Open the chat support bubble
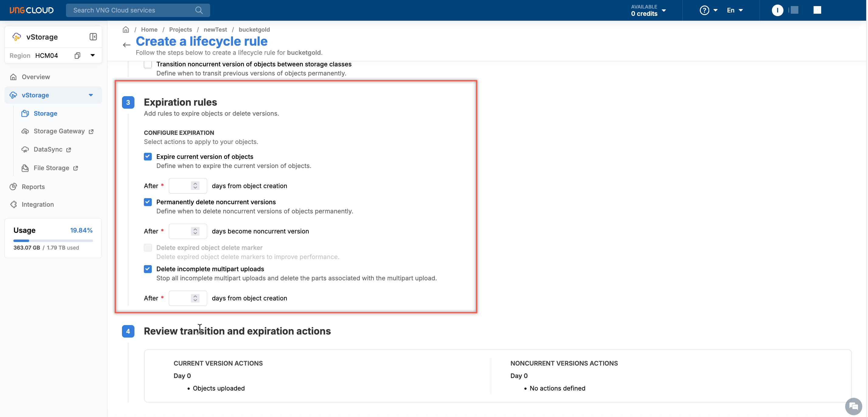 (853, 406)
